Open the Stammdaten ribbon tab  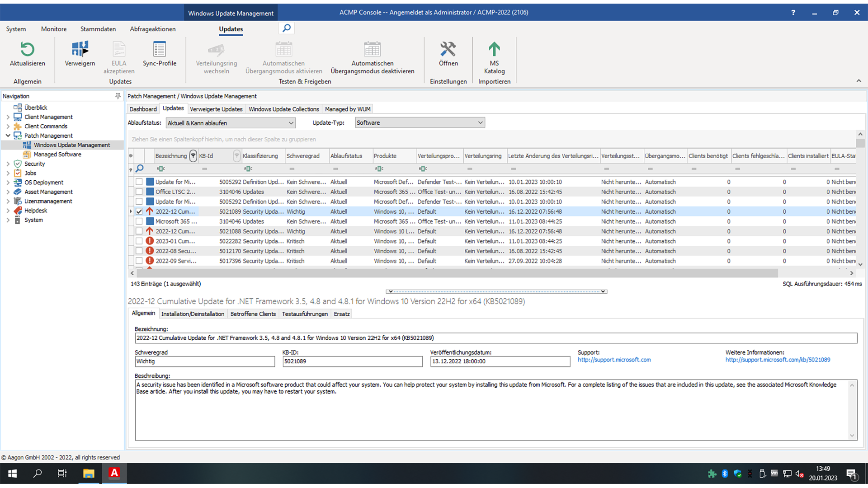98,29
